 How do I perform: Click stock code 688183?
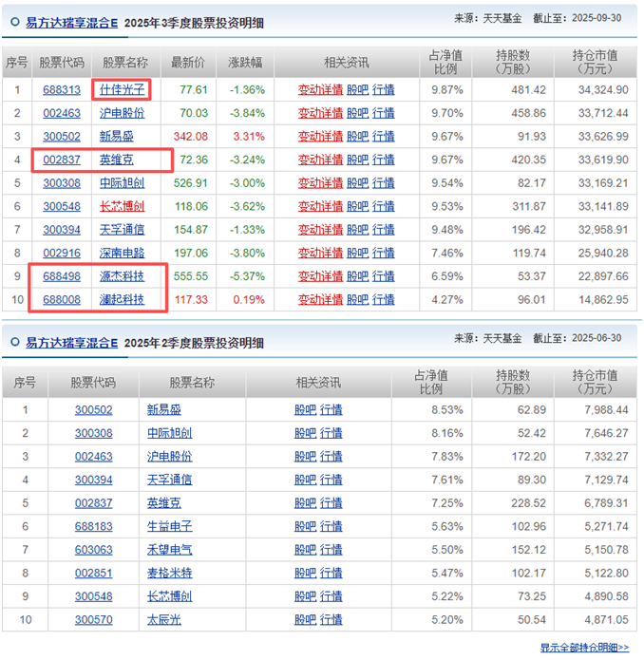(93, 526)
